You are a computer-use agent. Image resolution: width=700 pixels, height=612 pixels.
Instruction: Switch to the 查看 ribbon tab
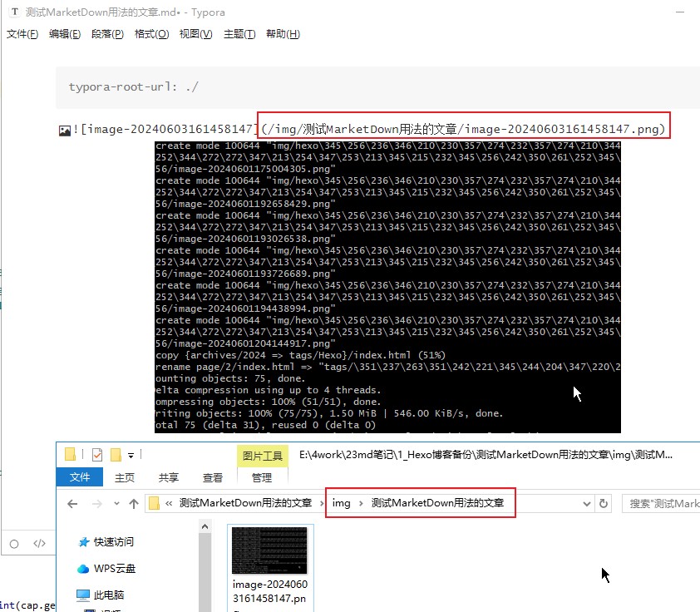(x=213, y=477)
